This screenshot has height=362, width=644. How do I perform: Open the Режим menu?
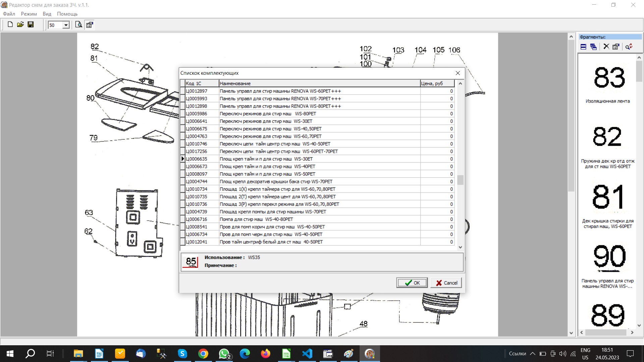pos(29,14)
